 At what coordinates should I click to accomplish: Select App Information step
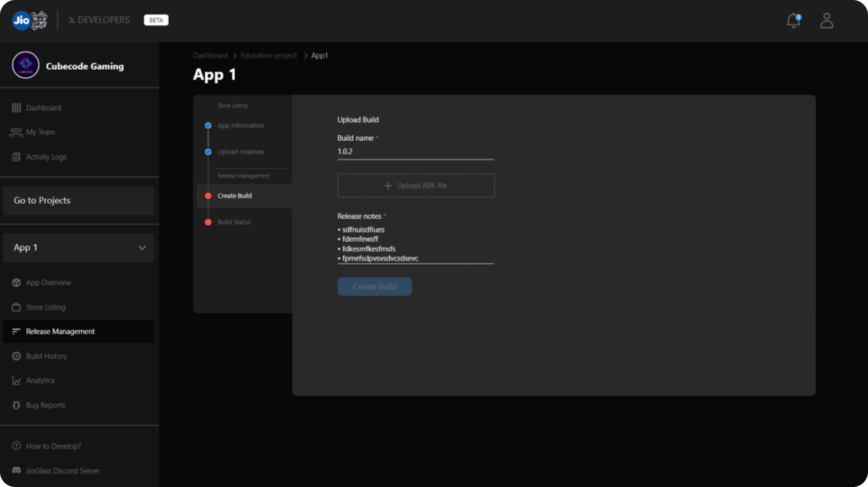click(x=241, y=126)
